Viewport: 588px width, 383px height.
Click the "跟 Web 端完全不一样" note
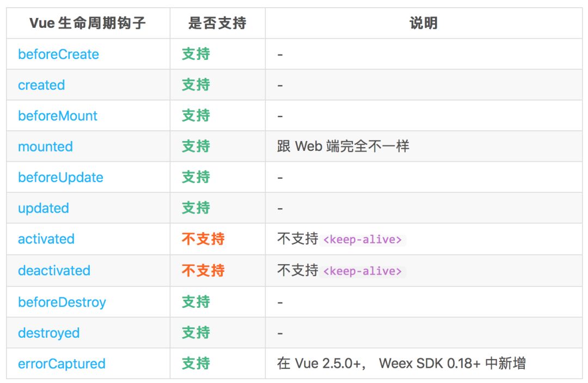tap(343, 147)
